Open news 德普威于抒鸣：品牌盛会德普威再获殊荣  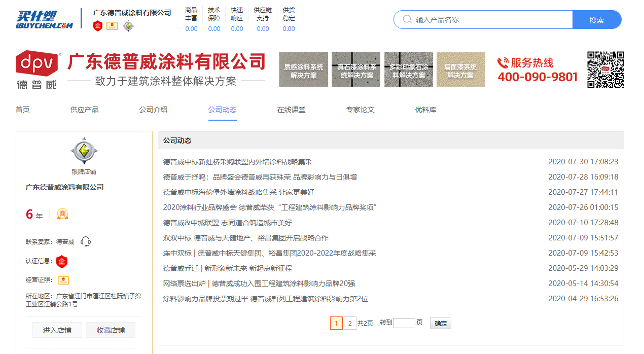click(x=260, y=177)
